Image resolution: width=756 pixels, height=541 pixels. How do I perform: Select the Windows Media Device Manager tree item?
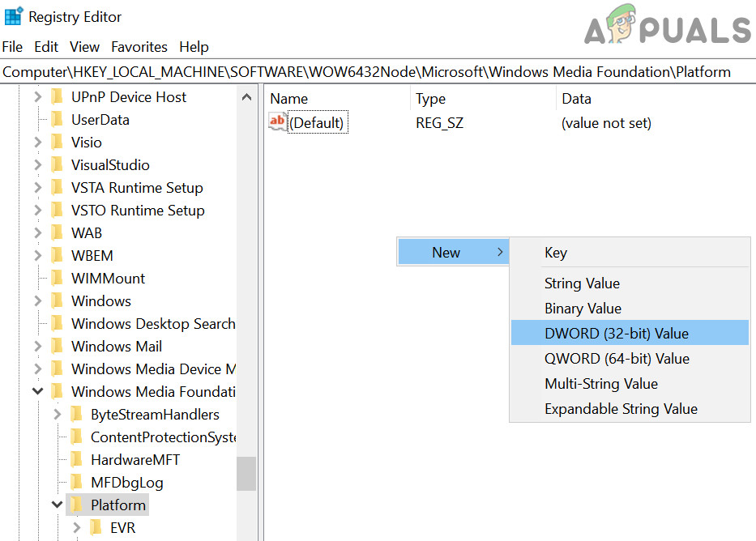click(153, 368)
